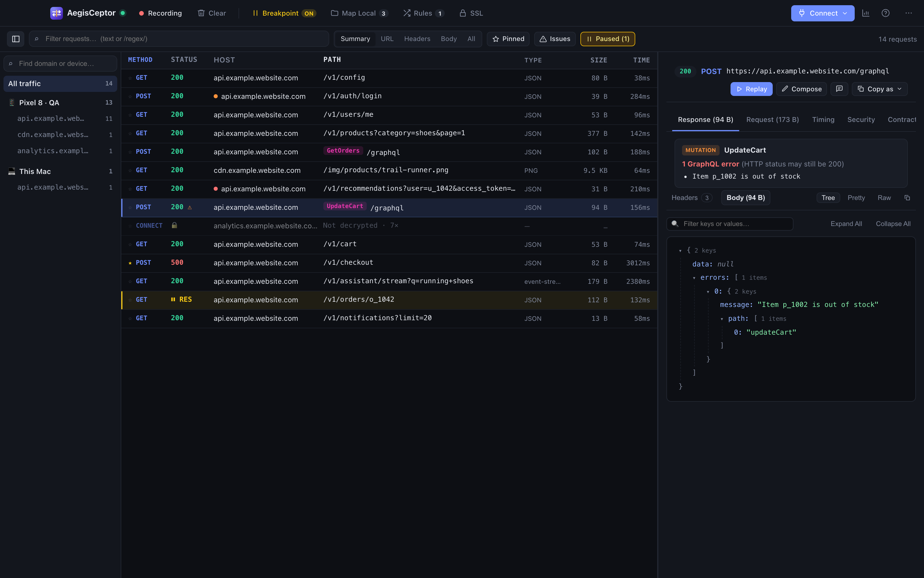The image size is (924, 578).
Task: Collapse the errors array node
Action: [x=694, y=278]
